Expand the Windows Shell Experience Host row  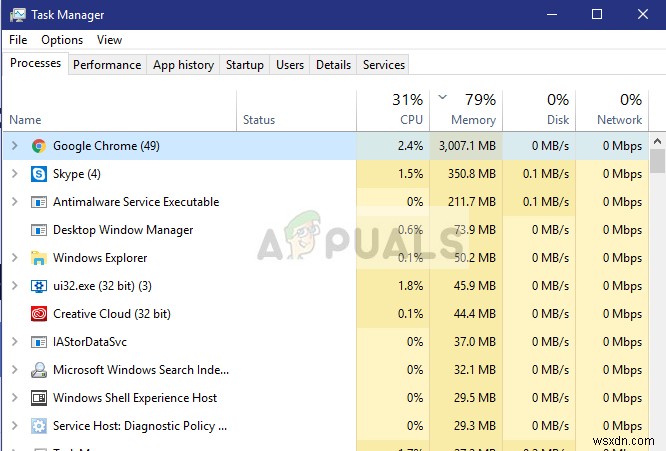click(x=14, y=398)
